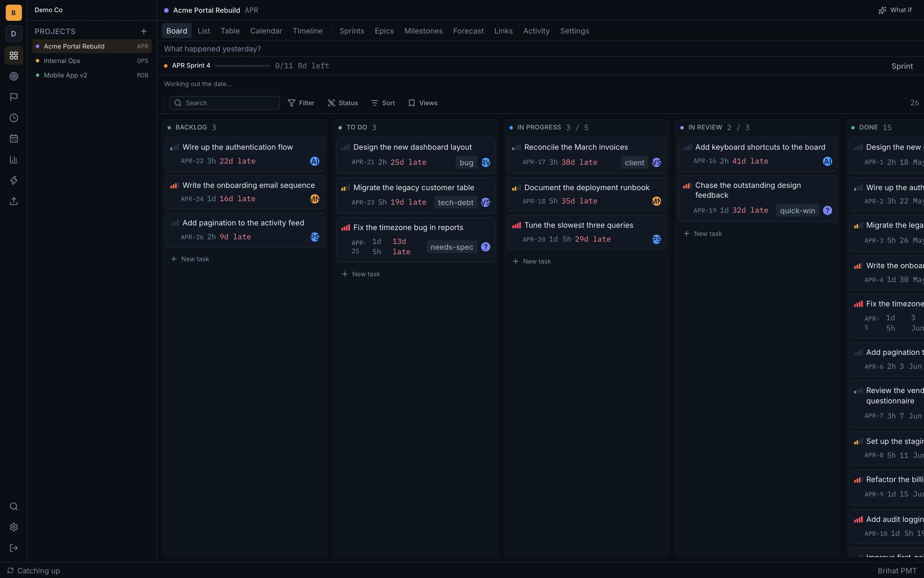The height and width of the screenshot is (578, 924).
Task: Click the tech-debt tag on card APR-23
Action: tap(456, 203)
